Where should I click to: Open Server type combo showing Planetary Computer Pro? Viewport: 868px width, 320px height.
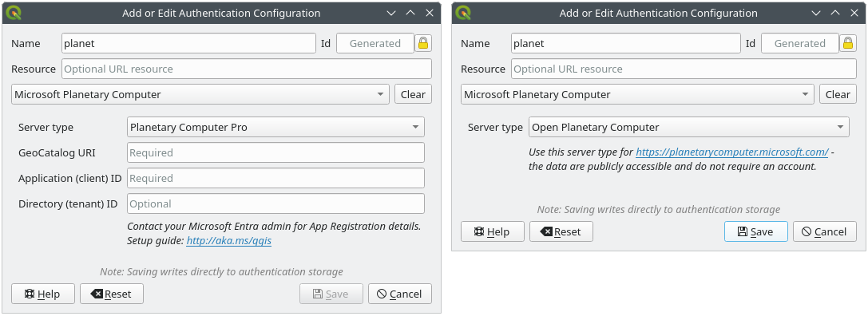point(275,127)
